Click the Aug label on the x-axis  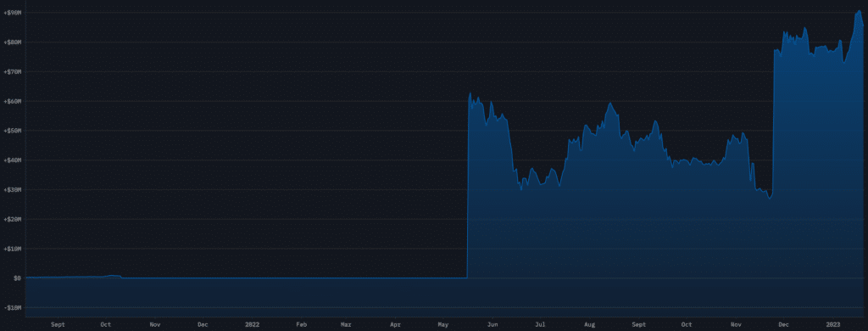[x=590, y=324]
